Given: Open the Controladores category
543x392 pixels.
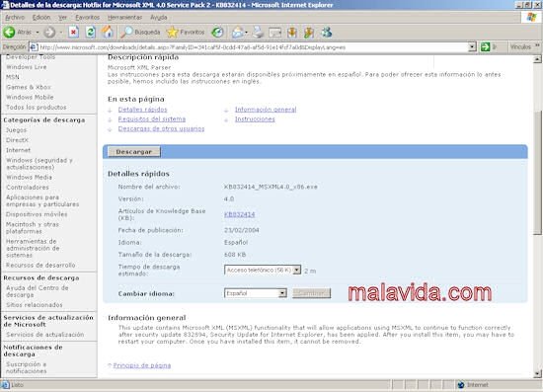Looking at the screenshot, I should click(x=28, y=187).
